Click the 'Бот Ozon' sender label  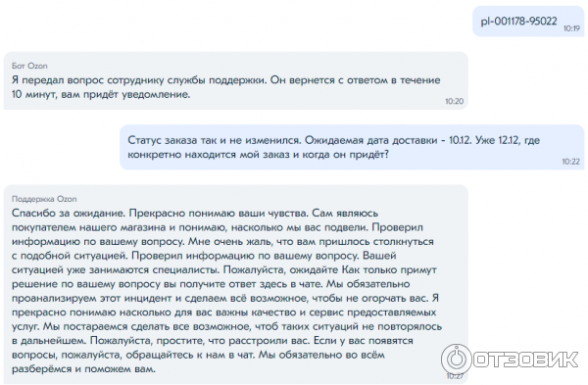(x=29, y=66)
